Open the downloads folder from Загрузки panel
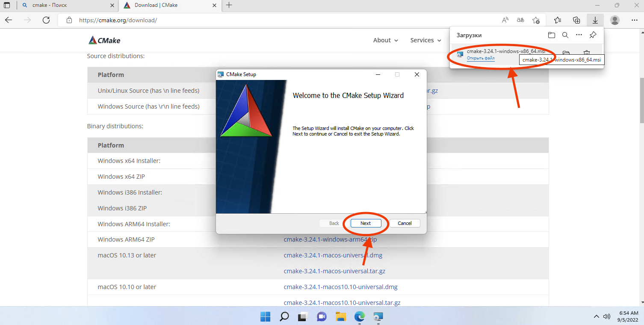 coord(552,35)
